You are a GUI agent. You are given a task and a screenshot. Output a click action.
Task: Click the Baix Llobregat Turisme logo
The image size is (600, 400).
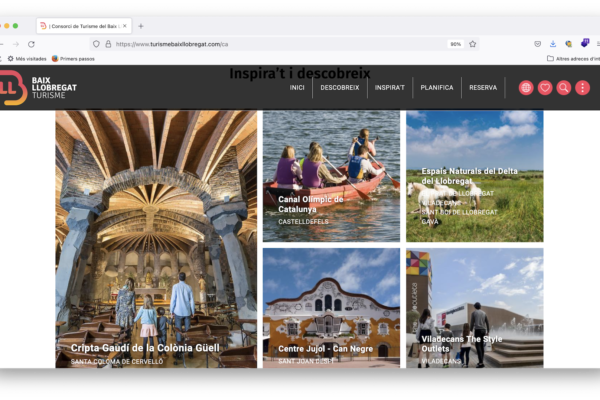coord(40,88)
